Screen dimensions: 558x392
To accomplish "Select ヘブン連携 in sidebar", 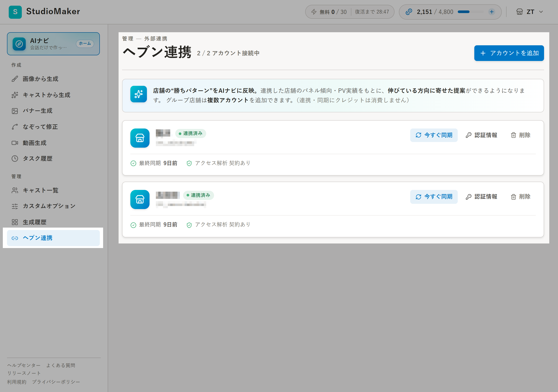I will (53, 238).
